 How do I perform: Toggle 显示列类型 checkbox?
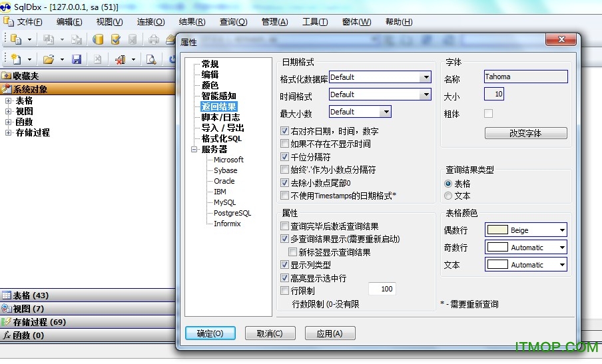click(284, 265)
